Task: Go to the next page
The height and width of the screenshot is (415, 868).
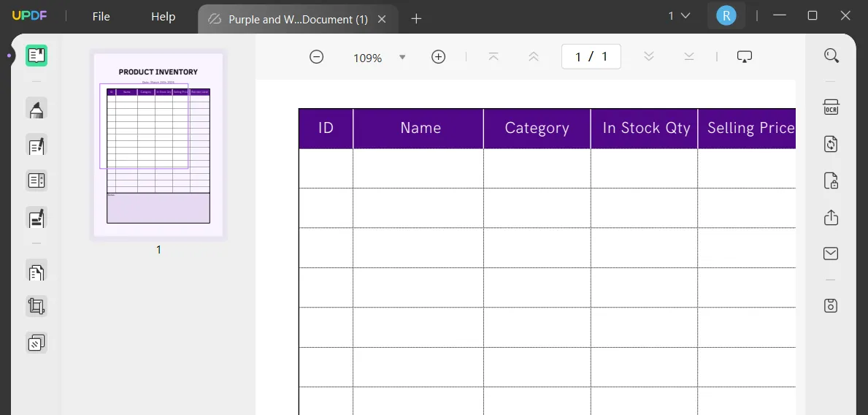Action: click(649, 56)
